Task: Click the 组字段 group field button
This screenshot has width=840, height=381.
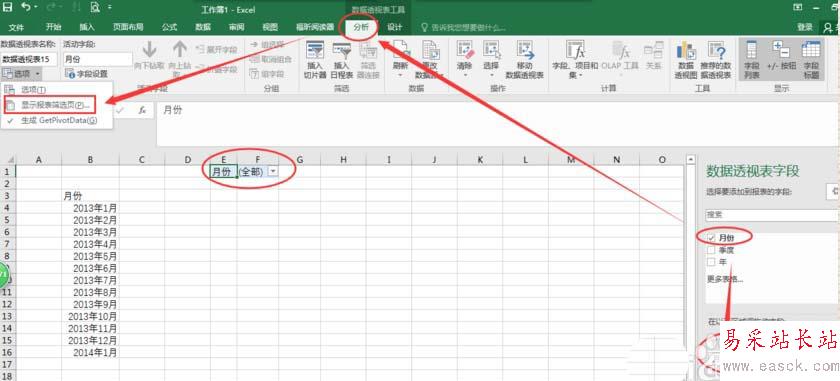Action: click(267, 73)
